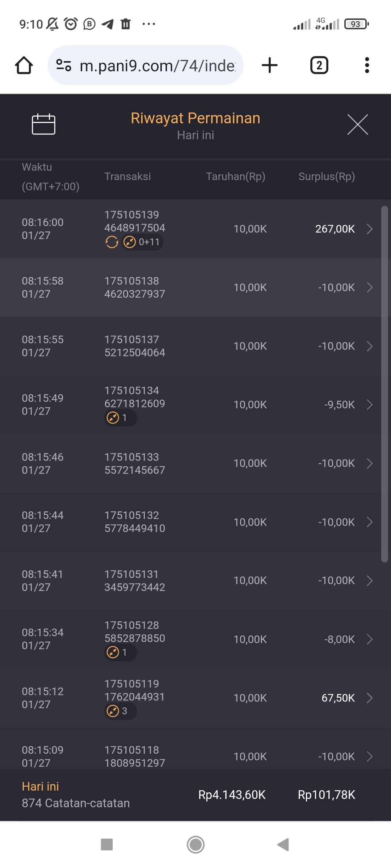Tap the Android recent apps square
The image size is (391, 868).
point(107,845)
